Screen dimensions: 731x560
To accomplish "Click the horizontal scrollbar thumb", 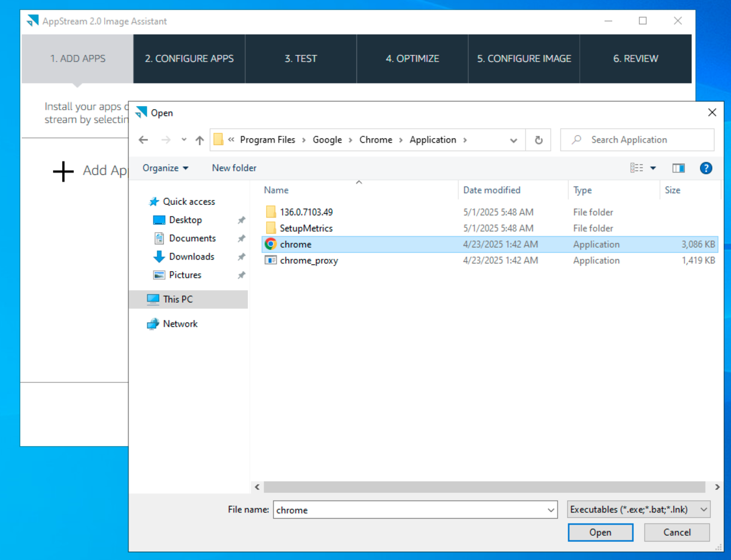I will pyautogui.click(x=483, y=487).
